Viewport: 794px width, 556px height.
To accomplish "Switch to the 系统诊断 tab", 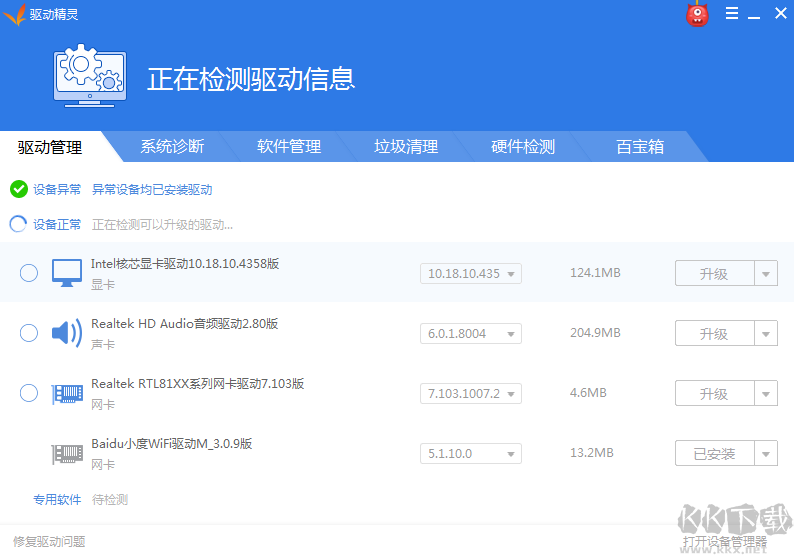I will pos(172,147).
